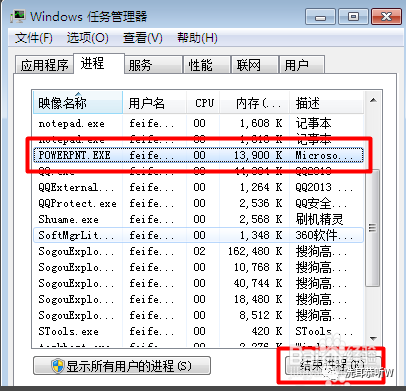Select SogouExplo... row using 18,480 K
The height and width of the screenshot is (391, 406).
click(198, 299)
